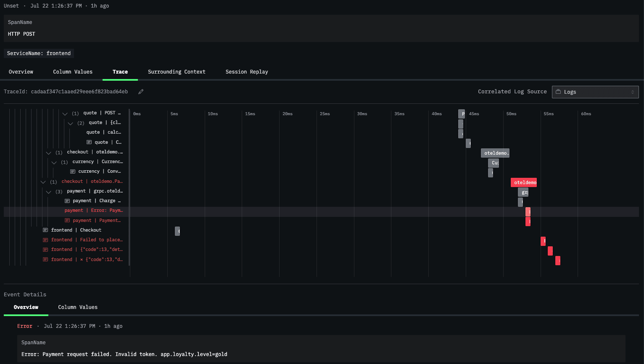Viewport: 644px width, 364px height.
Task: Open Column Values tab under Event Details
Action: pos(78,307)
